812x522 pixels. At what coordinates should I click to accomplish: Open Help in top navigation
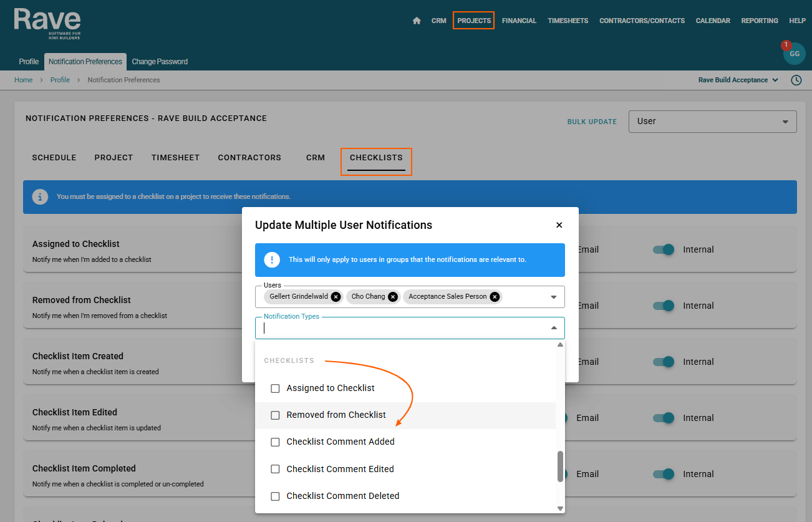click(797, 21)
